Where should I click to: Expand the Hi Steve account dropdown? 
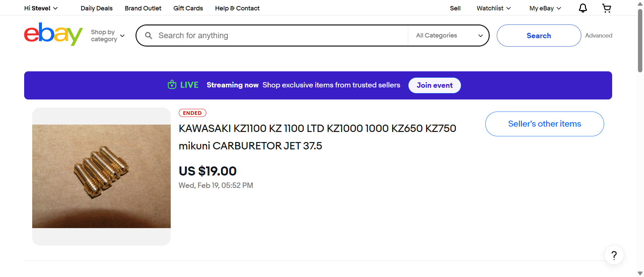coord(41,8)
